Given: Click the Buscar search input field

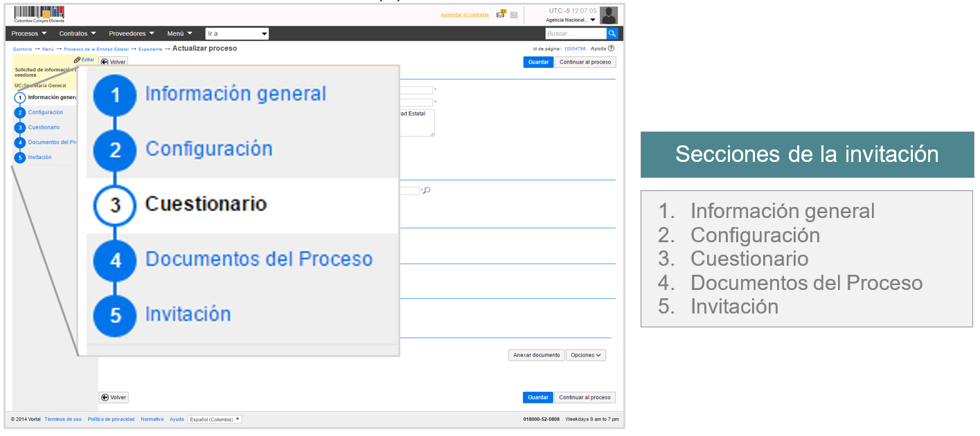Looking at the screenshot, I should tap(575, 33).
